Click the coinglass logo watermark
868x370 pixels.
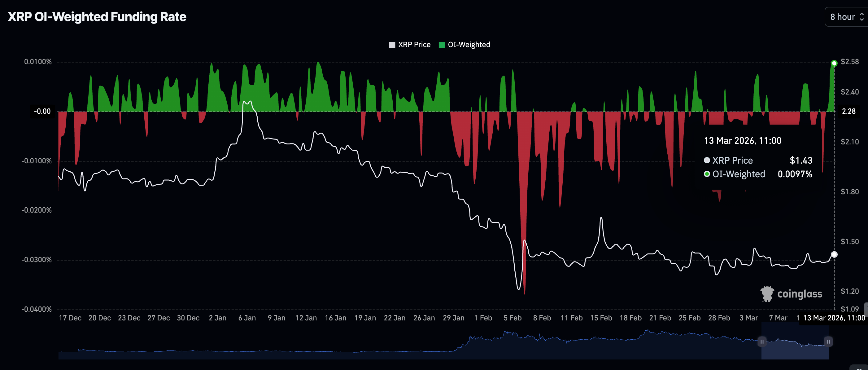click(791, 294)
